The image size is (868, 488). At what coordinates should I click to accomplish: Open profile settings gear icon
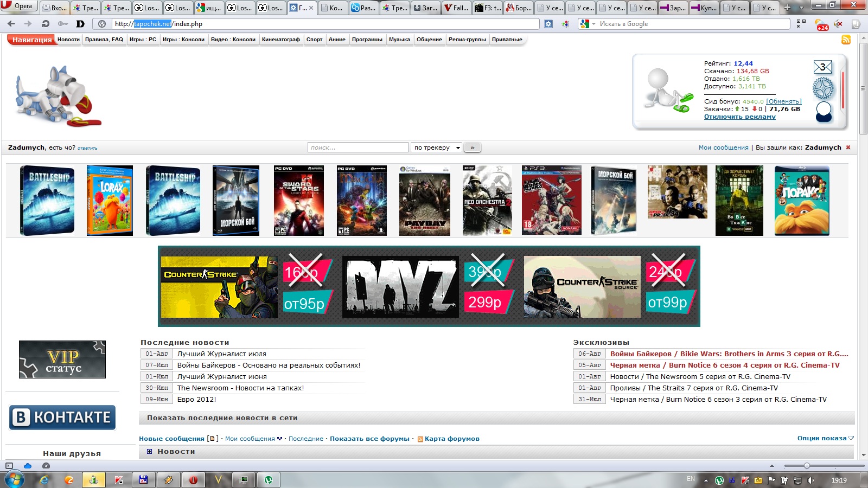(823, 88)
